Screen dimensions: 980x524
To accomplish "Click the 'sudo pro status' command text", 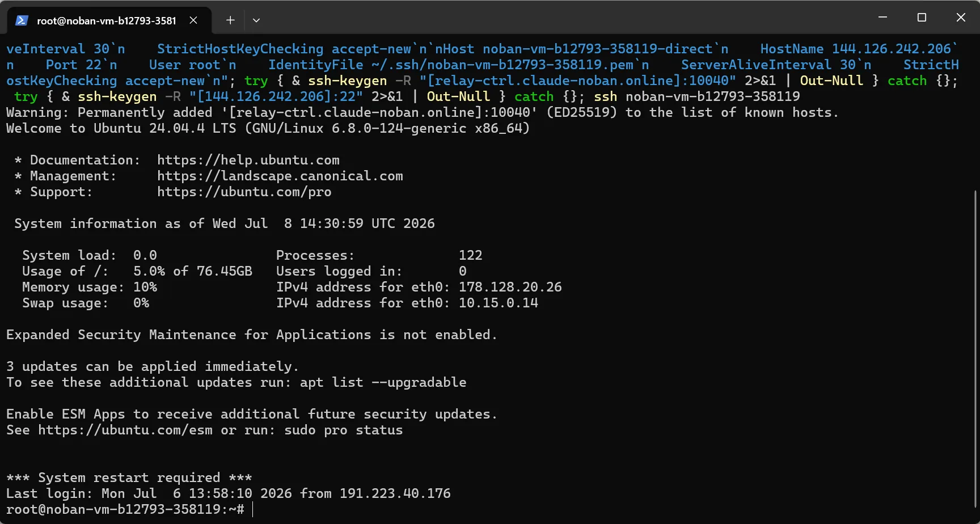I will click(344, 430).
